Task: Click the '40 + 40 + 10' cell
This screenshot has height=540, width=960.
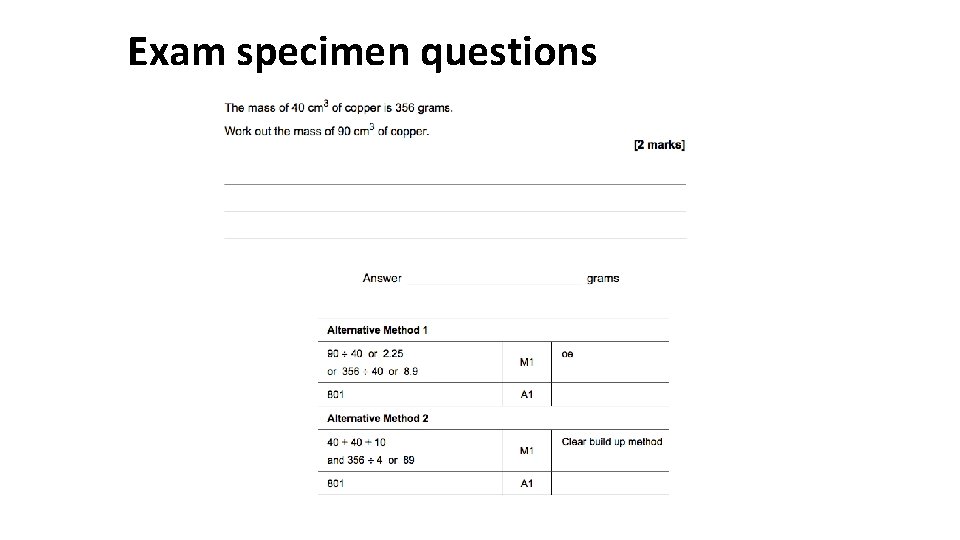Action: tap(357, 442)
